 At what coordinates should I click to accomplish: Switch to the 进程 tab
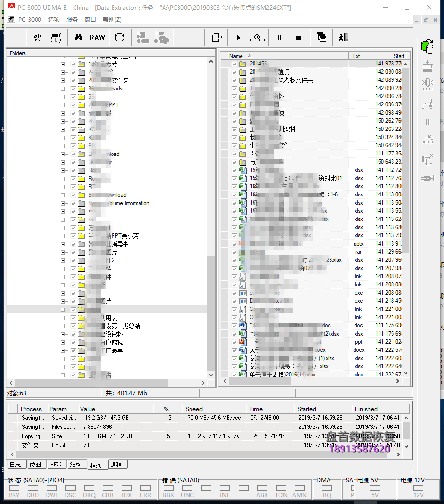click(116, 465)
